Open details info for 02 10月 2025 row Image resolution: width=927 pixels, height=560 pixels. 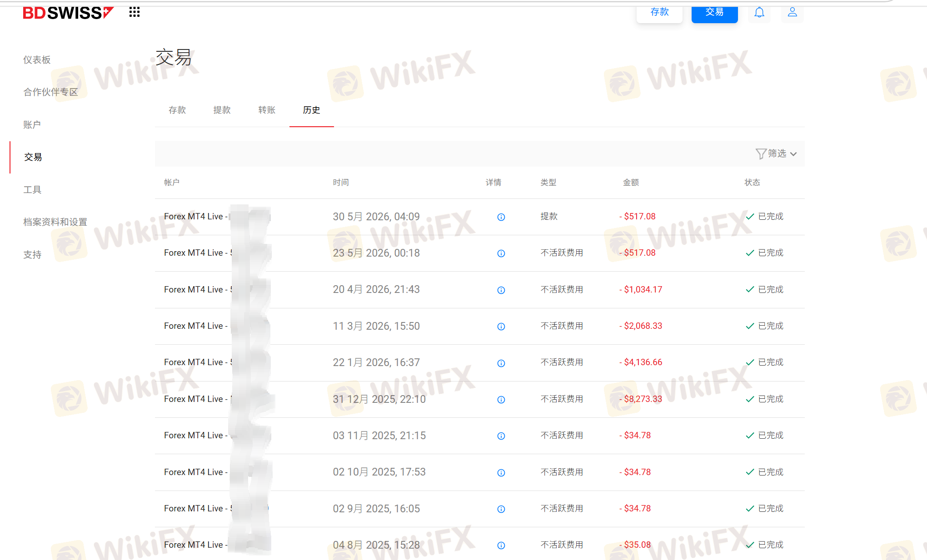pos(501,473)
